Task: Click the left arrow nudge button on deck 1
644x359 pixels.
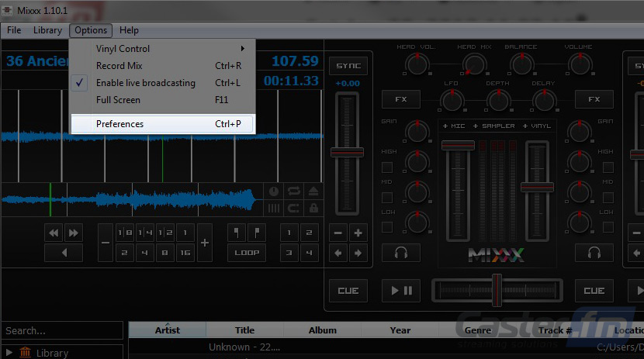Action: click(x=338, y=253)
